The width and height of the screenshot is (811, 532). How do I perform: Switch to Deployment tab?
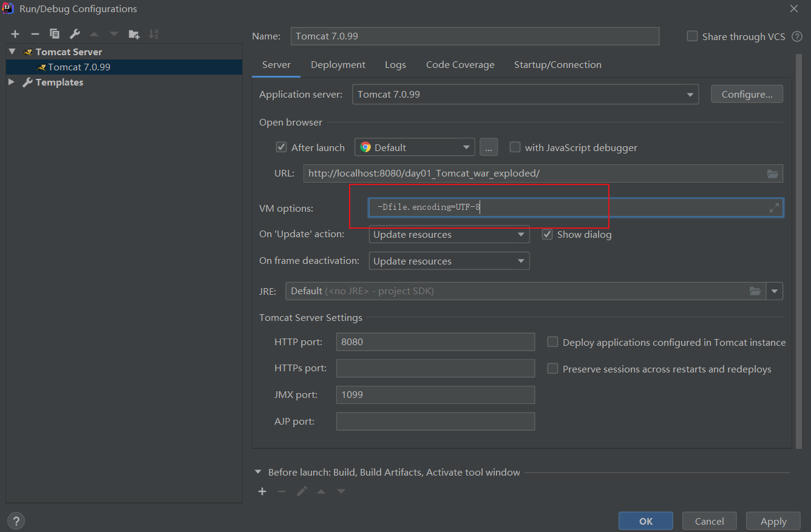click(x=338, y=65)
